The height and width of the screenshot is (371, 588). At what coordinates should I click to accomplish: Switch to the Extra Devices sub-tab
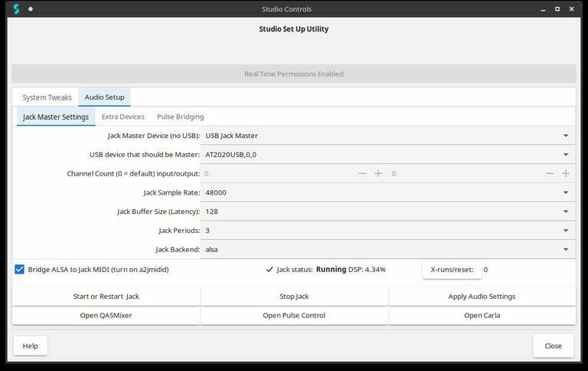click(x=123, y=117)
